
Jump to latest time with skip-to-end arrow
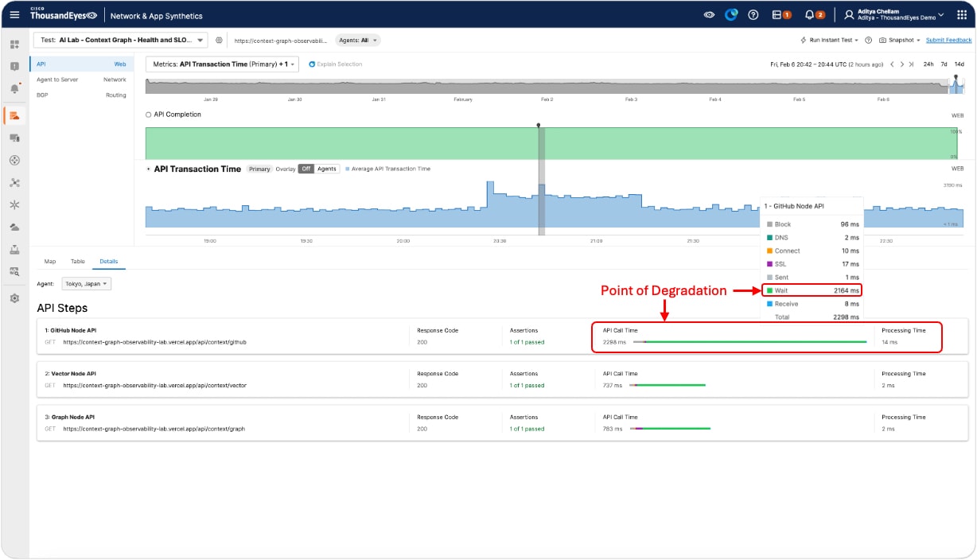click(911, 64)
